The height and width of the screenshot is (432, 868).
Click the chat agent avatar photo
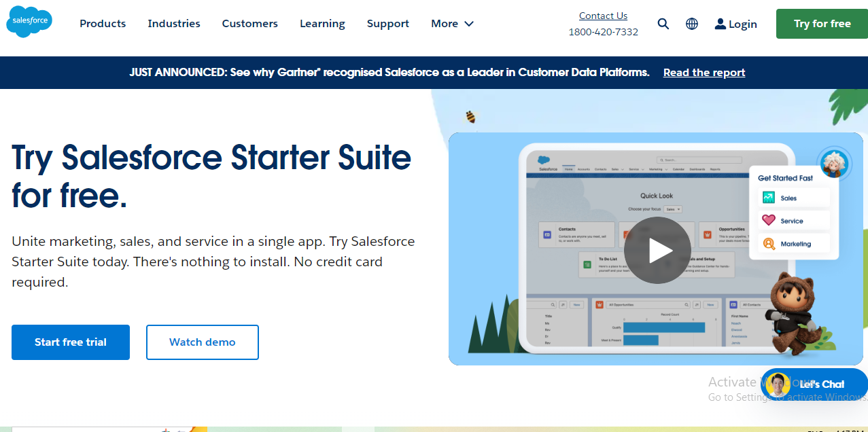[777, 386]
